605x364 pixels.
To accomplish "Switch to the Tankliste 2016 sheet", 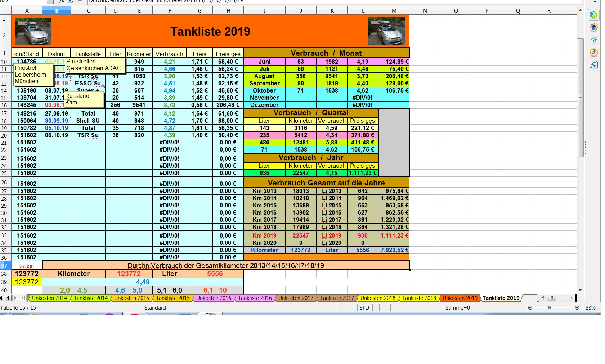I will point(255,298).
